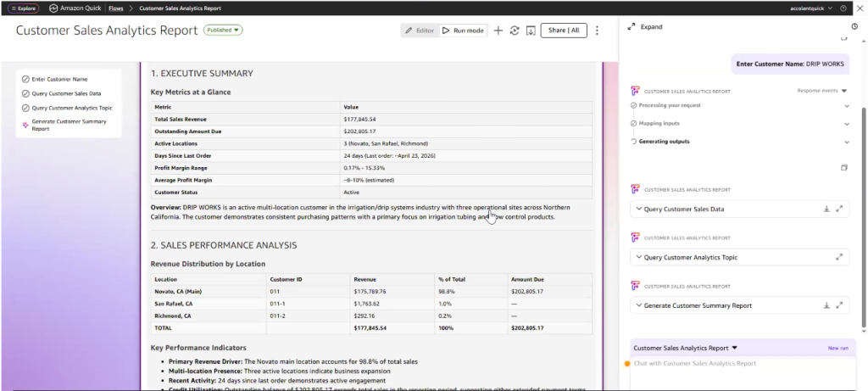Select the Query Customer Sales Data step
Image resolution: width=868 pixels, height=391 pixels.
[x=66, y=93]
